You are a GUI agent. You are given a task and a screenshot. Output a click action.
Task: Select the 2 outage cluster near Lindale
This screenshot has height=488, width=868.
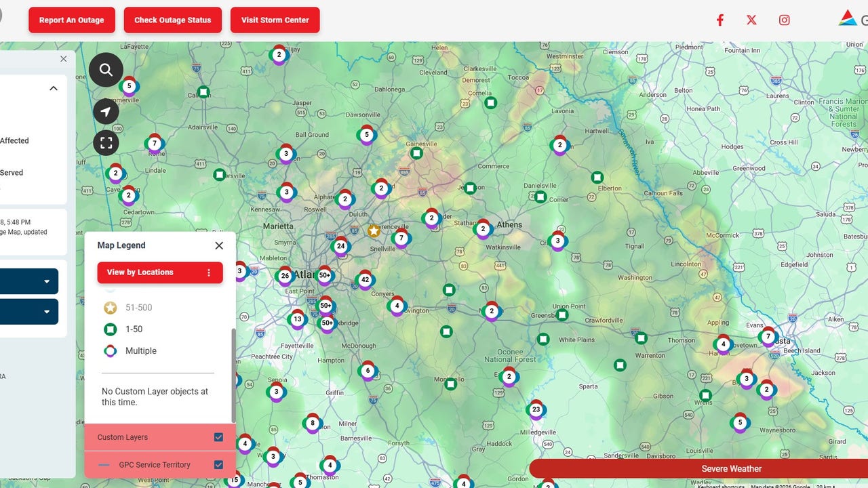pyautogui.click(x=115, y=173)
